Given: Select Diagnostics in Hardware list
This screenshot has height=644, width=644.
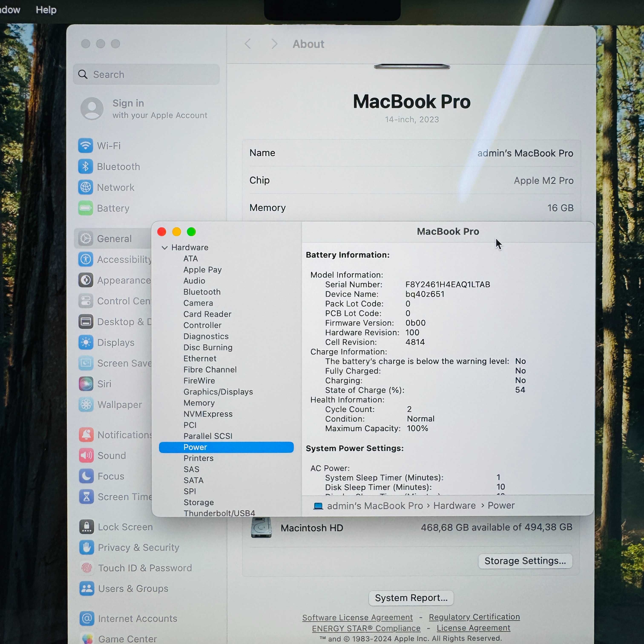Looking at the screenshot, I should 206,336.
